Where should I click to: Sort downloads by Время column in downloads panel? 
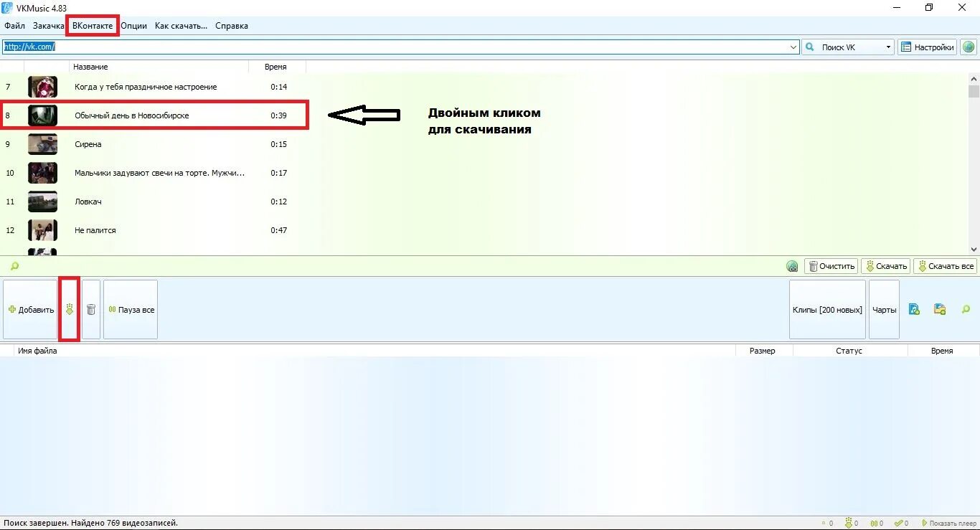[943, 351]
